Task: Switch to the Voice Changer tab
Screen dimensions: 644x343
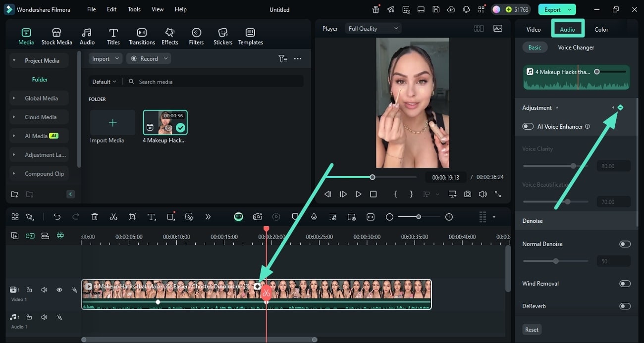Action: [576, 48]
